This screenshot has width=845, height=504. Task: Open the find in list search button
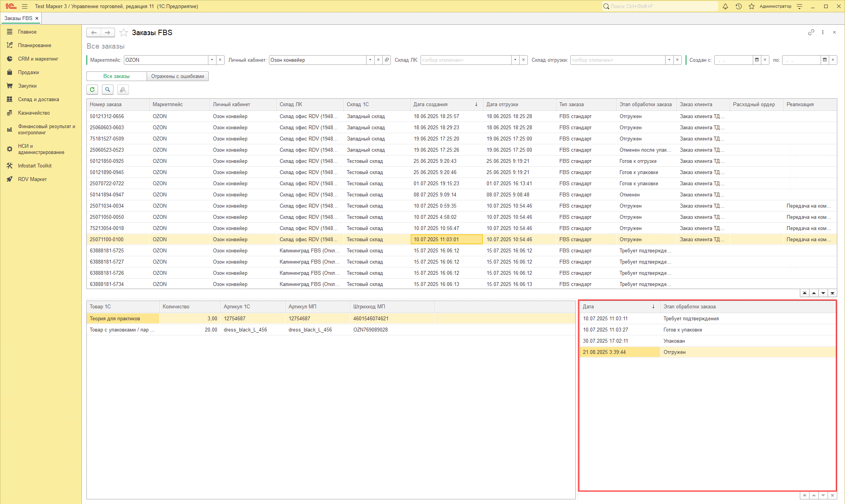(108, 90)
